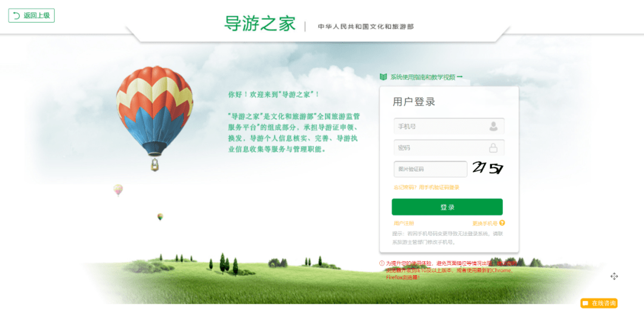
Task: Focus the 密码 password field
Action: (x=449, y=147)
